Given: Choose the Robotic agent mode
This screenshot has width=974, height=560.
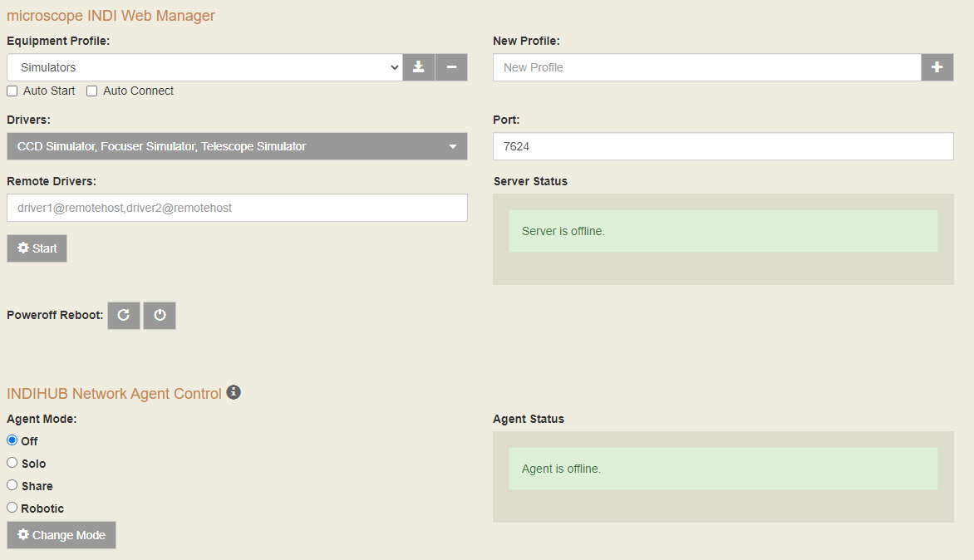Looking at the screenshot, I should 12,508.
